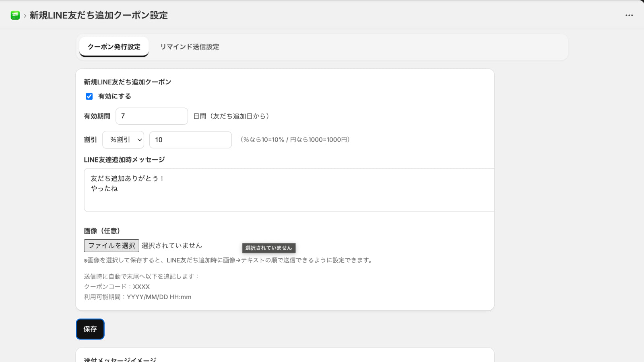Click the クーポンコード：XXXX footer text
The height and width of the screenshot is (362, 644).
[x=116, y=286]
